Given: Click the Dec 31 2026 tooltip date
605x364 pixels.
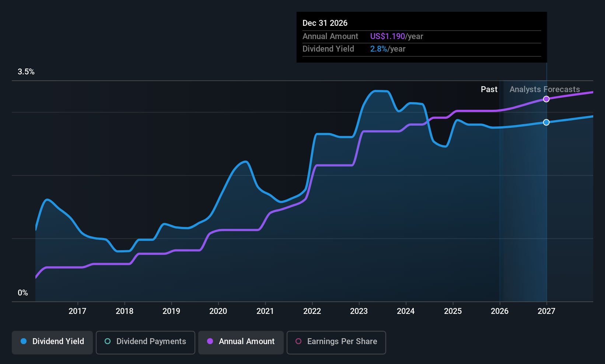Looking at the screenshot, I should pos(325,23).
